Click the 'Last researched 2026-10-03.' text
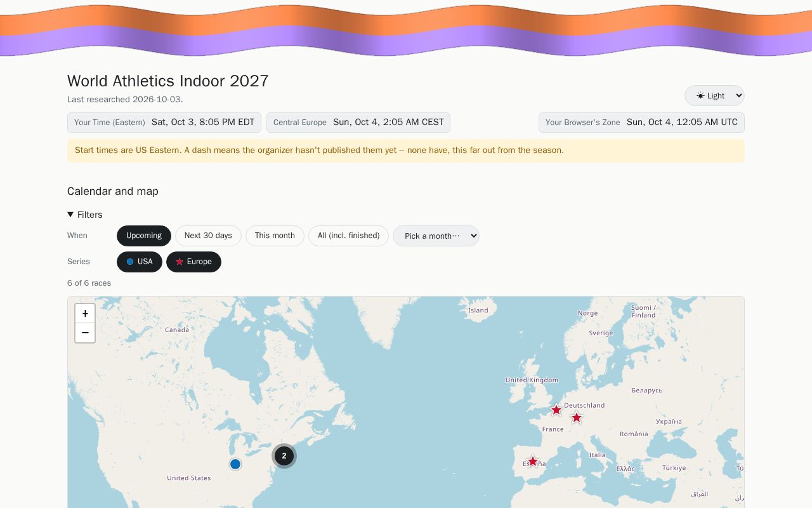 125,100
